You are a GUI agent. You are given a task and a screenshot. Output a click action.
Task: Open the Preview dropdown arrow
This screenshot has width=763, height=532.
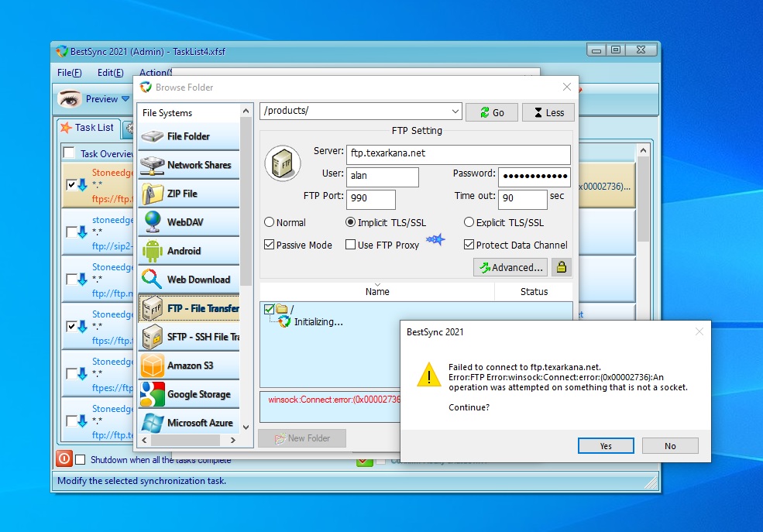point(125,98)
